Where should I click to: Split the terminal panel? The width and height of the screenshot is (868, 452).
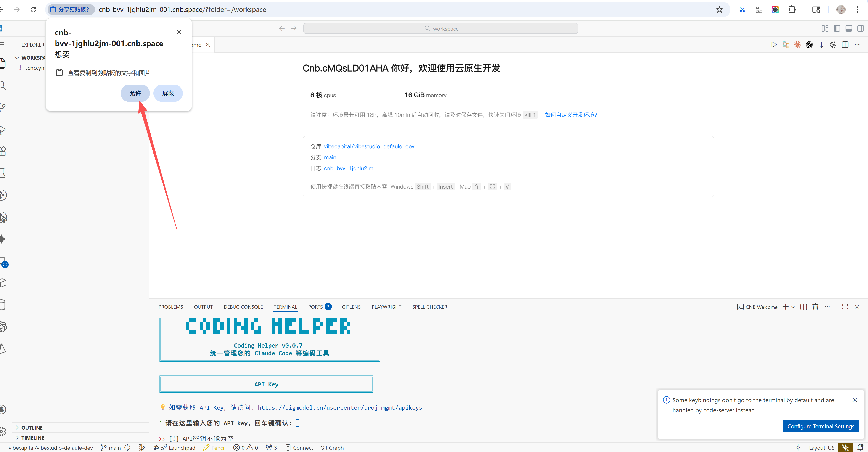803,307
